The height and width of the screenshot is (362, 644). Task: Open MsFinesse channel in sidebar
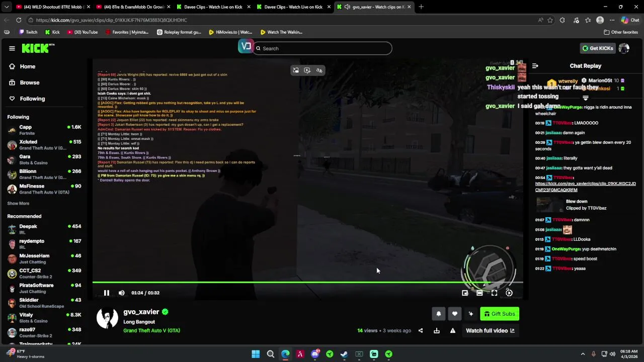[44, 189]
